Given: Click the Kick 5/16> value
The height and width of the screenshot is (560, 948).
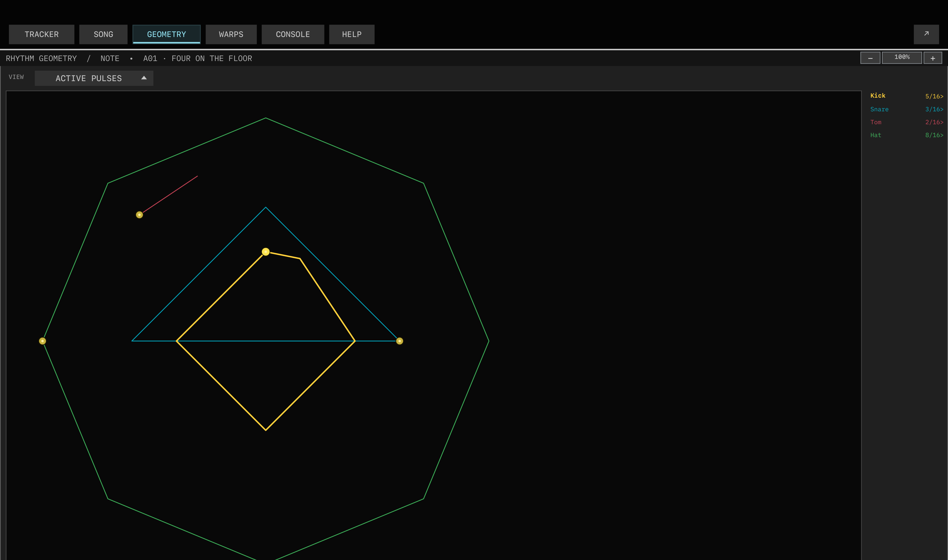Looking at the screenshot, I should click(934, 96).
